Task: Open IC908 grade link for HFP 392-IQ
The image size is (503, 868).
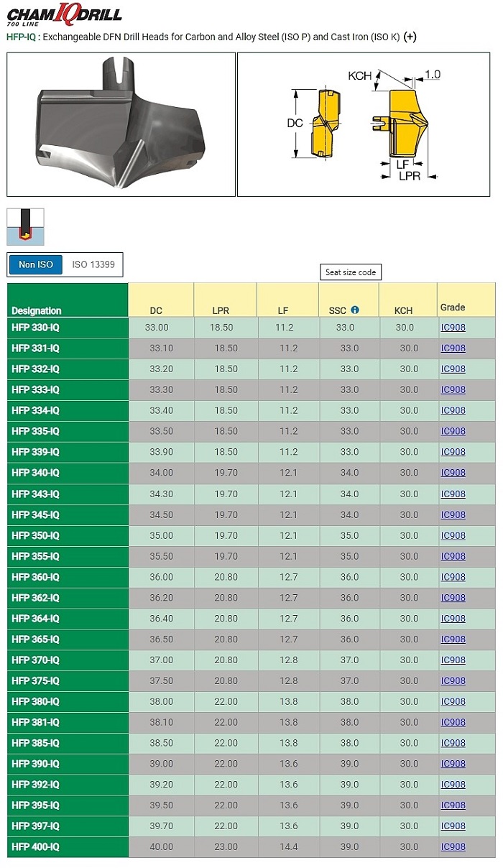Action: pyautogui.click(x=453, y=785)
